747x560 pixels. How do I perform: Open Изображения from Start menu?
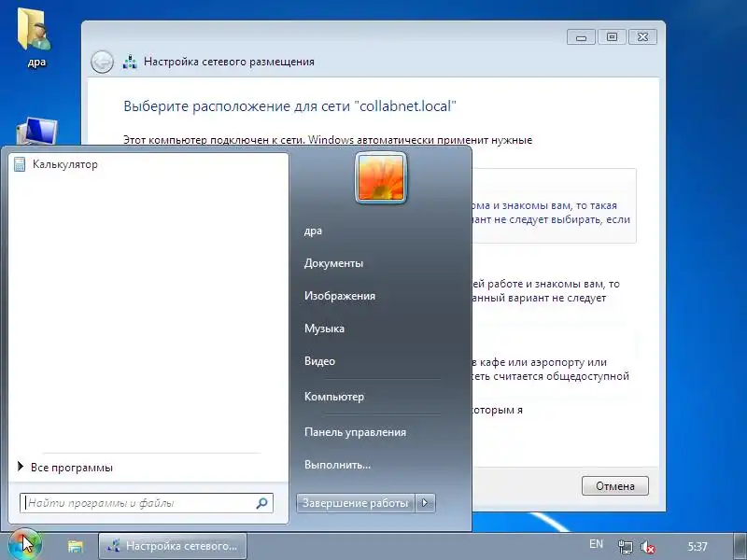pos(340,296)
